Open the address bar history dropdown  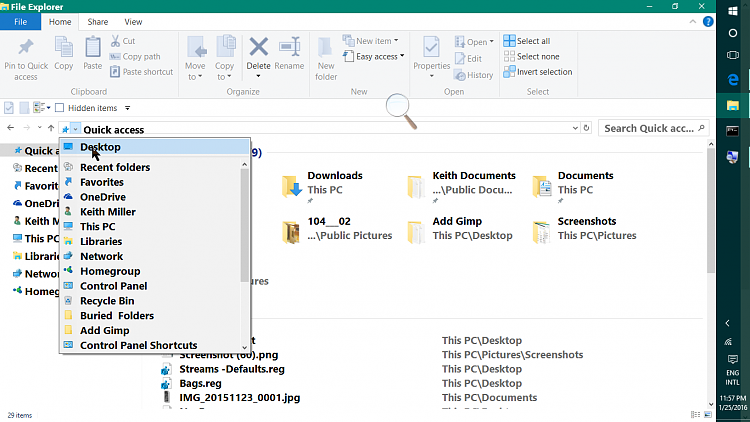(x=575, y=128)
